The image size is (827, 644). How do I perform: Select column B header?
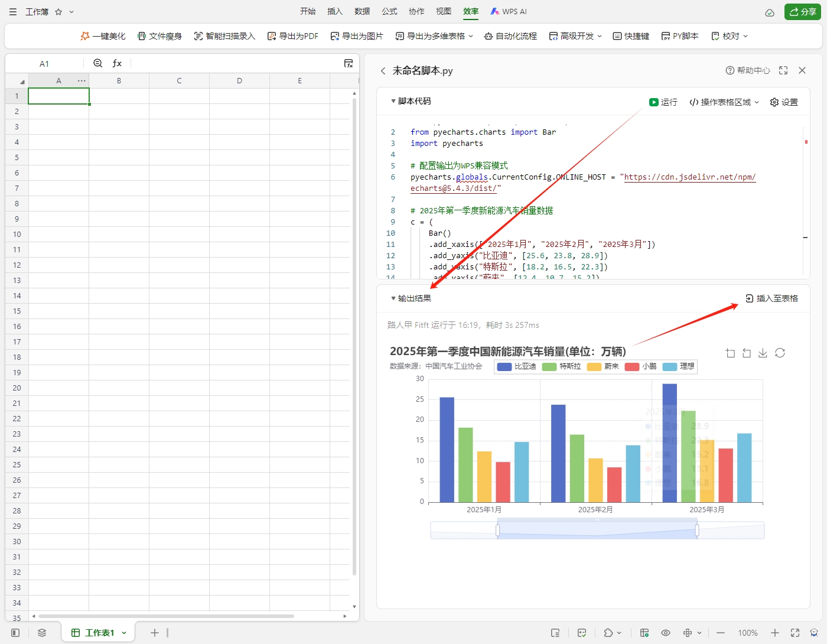click(119, 80)
